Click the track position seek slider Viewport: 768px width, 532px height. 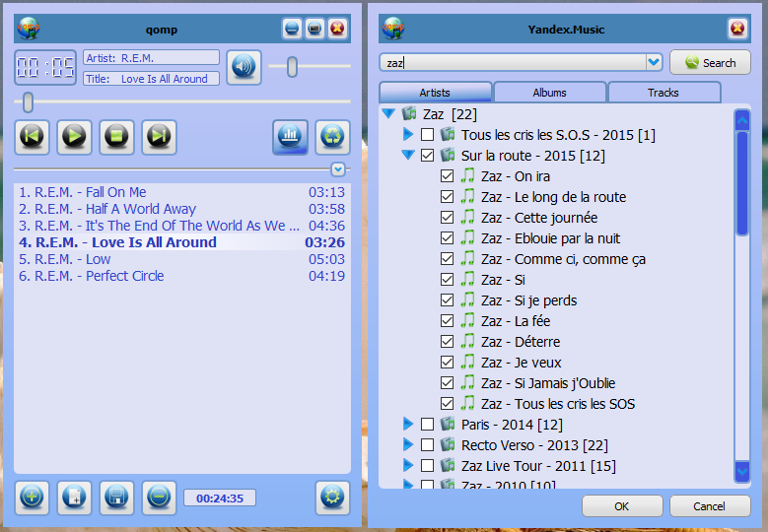coord(182,101)
